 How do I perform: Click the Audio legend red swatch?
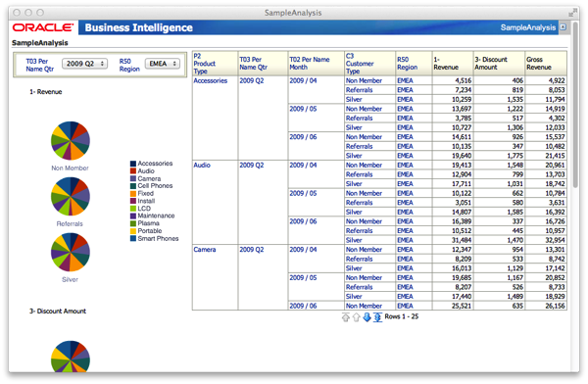tap(133, 171)
